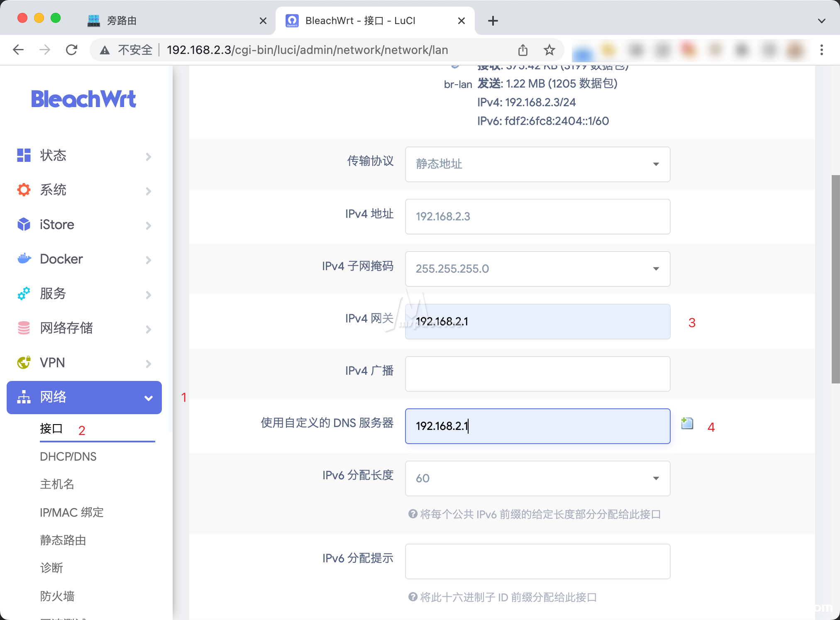Open the DHCP/DNS page
The image size is (840, 620).
click(x=68, y=456)
